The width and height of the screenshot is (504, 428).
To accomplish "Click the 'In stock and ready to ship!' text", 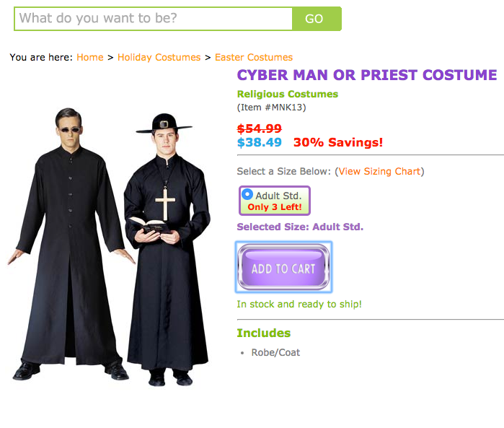I will tap(299, 305).
